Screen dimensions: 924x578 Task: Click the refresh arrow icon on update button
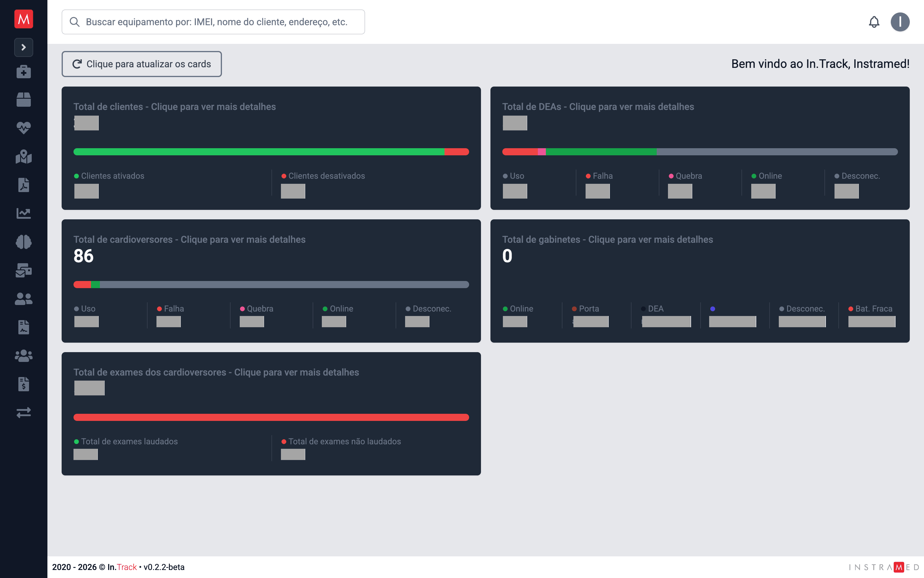point(77,64)
